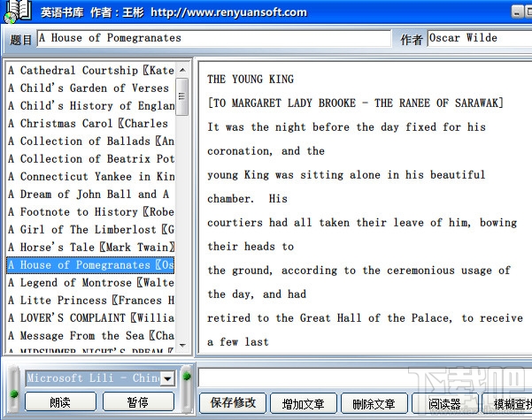Image resolution: width=532 pixels, height=420 pixels.
Task: Select A Litte Princess entry
Action: tap(91, 300)
